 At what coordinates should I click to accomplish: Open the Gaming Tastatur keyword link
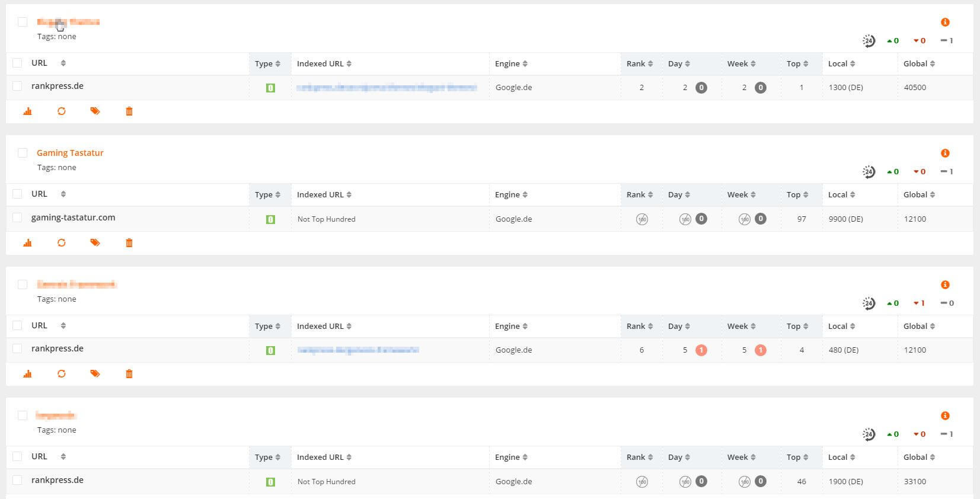70,153
